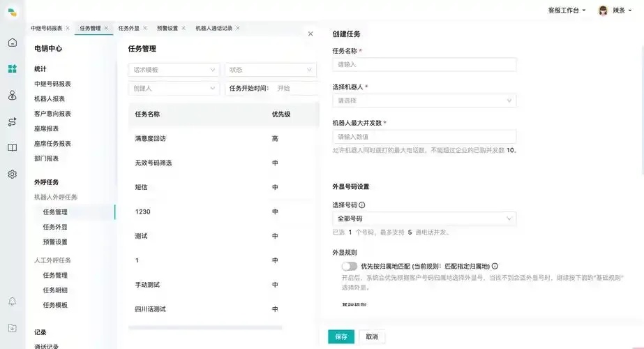Focus the 任务名称 input field
Image resolution: width=644 pixels, height=349 pixels.
point(424,64)
